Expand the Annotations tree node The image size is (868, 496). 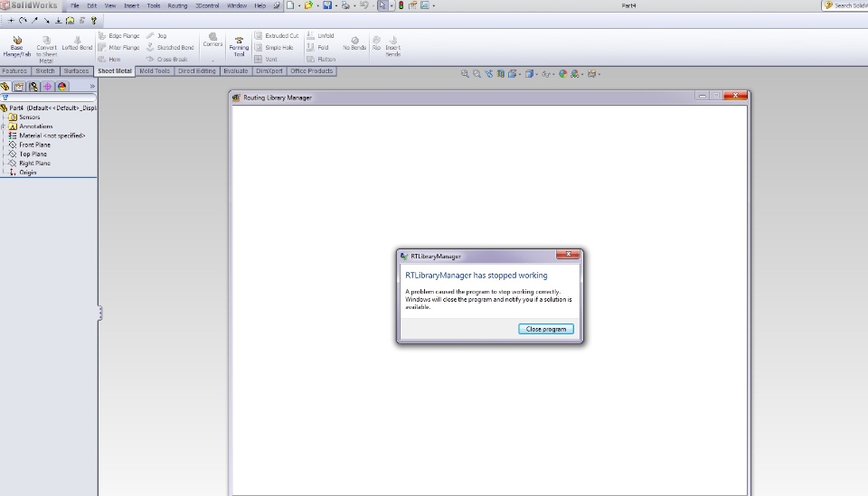[x=4, y=126]
